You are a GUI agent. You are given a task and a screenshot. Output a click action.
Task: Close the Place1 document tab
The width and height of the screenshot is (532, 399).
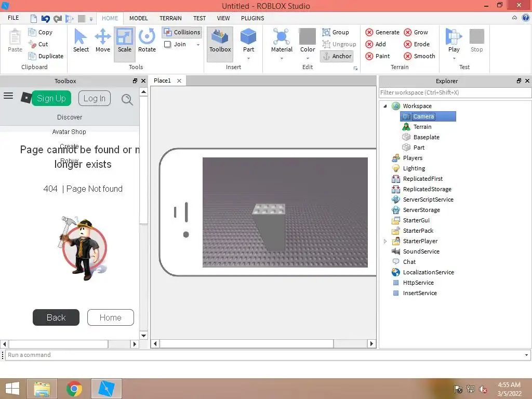coord(179,81)
